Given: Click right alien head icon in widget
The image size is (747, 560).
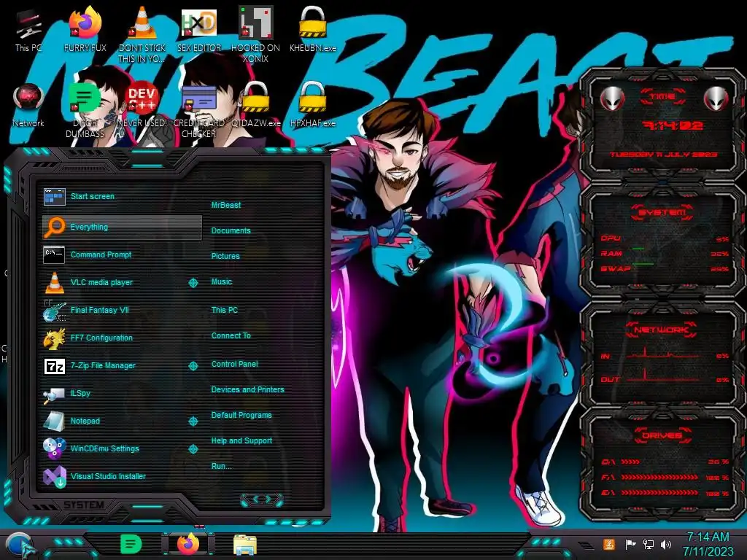Looking at the screenshot, I should pos(716,99).
